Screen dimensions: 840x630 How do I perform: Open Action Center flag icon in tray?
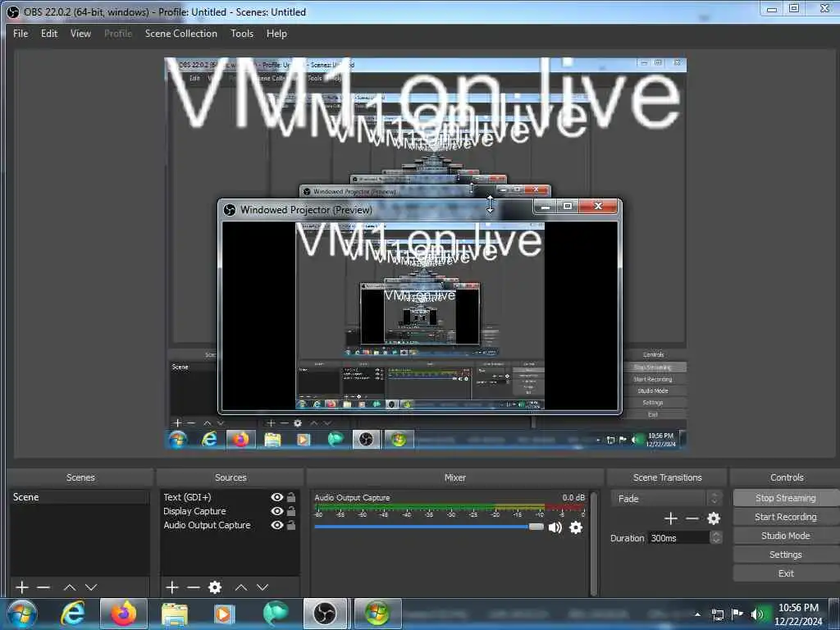[x=737, y=614]
